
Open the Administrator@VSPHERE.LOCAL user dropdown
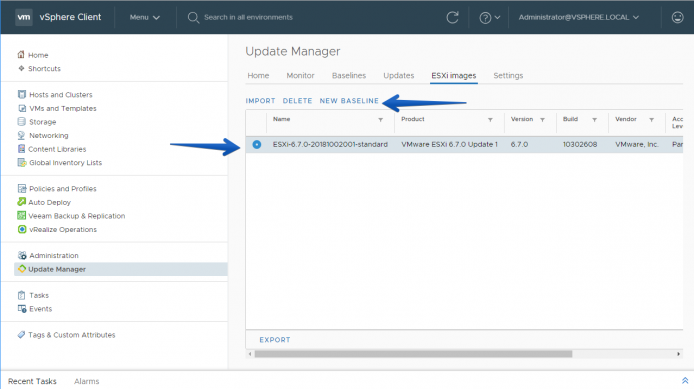pos(578,17)
